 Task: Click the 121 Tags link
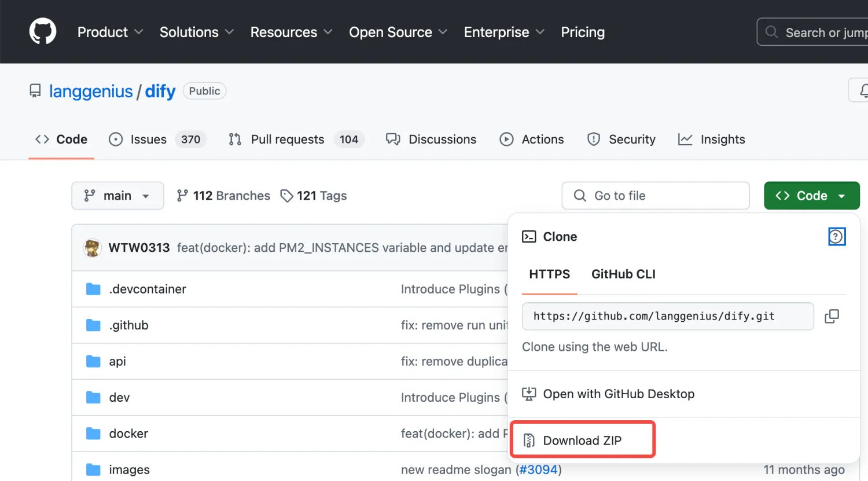point(314,196)
